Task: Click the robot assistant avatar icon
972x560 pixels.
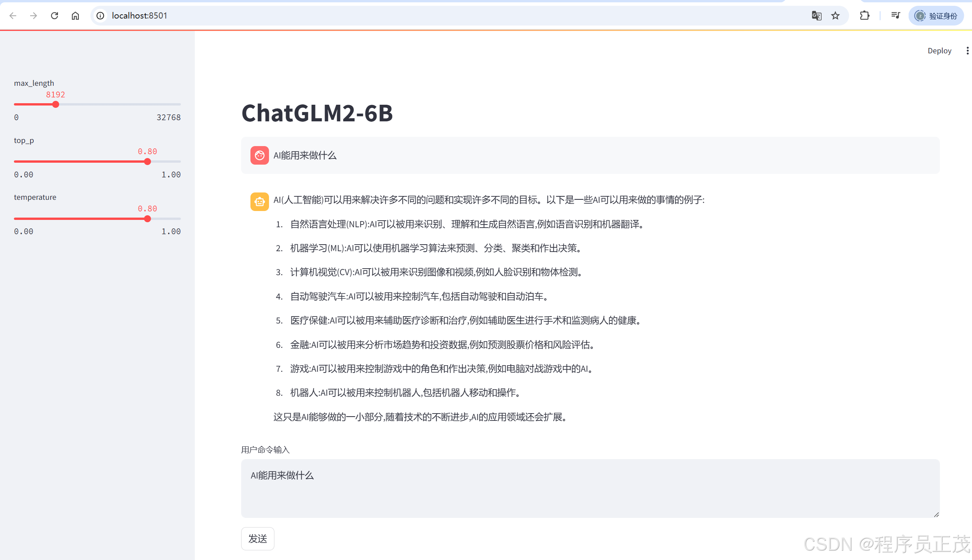Action: point(260,202)
